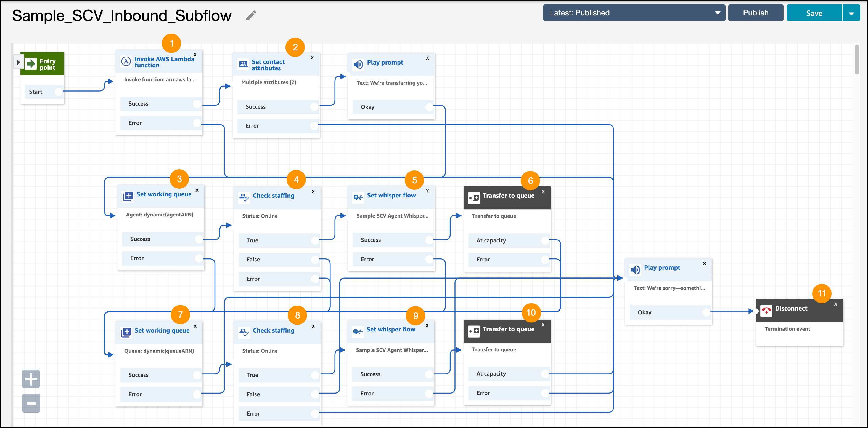Click the red phone Disconnect icon
Viewport: 868px width, 428px height.
point(766,311)
